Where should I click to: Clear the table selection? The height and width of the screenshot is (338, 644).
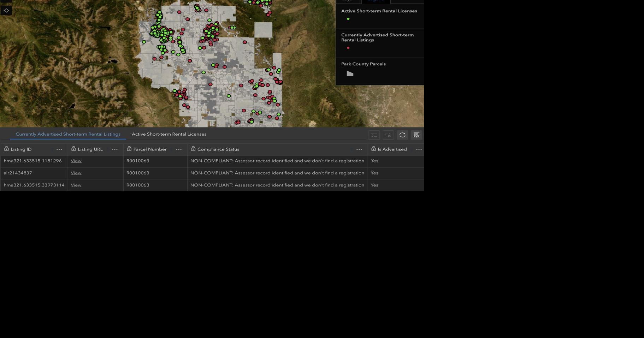(x=388, y=135)
